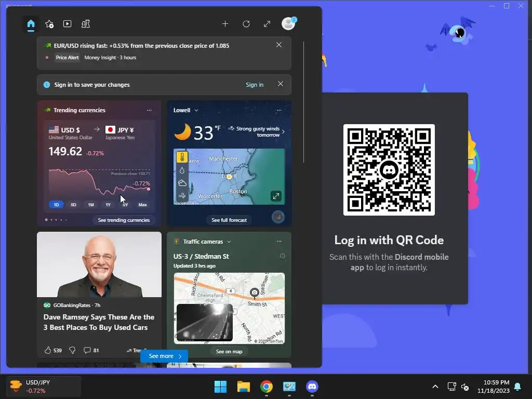Click the See more button
Image resolution: width=532 pixels, height=399 pixels.
(x=164, y=356)
